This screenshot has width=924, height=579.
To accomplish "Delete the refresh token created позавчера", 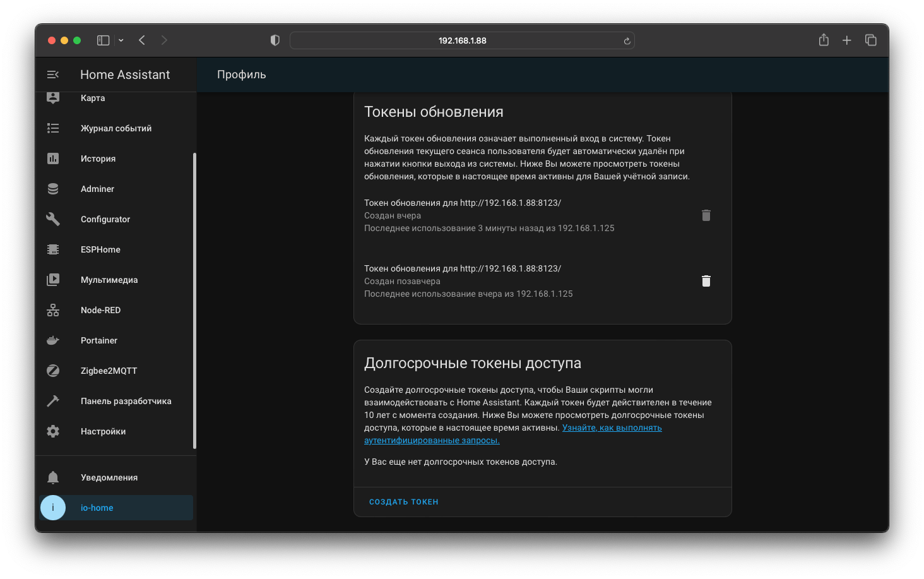I will pyautogui.click(x=706, y=281).
